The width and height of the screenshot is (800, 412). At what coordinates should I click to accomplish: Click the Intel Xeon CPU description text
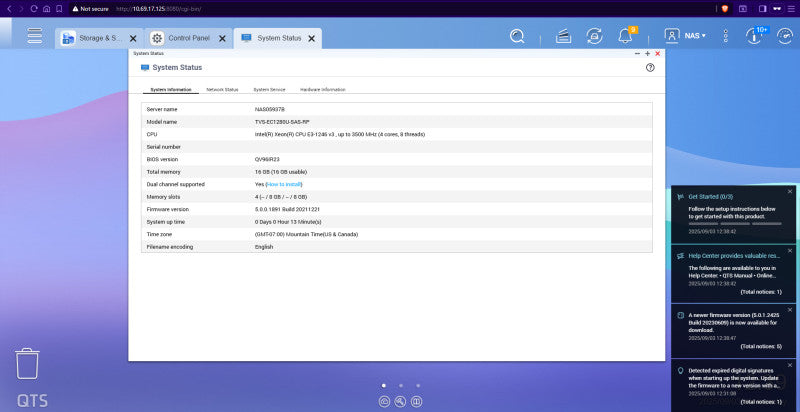click(340, 134)
